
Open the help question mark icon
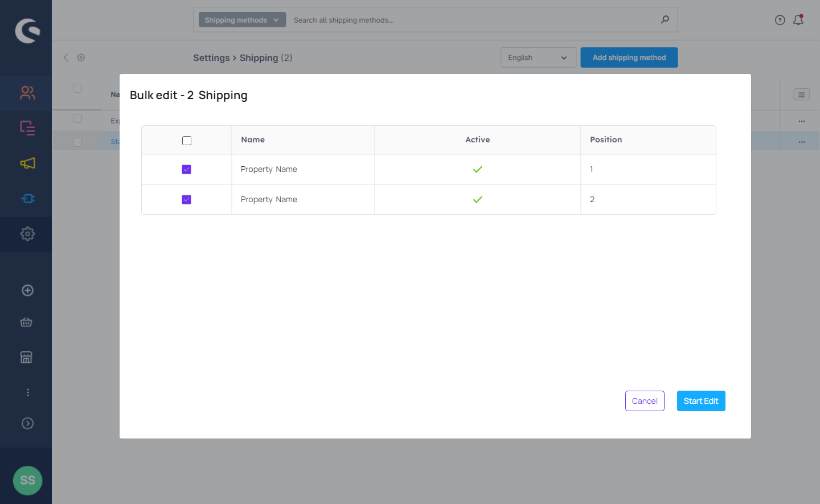[x=780, y=20]
